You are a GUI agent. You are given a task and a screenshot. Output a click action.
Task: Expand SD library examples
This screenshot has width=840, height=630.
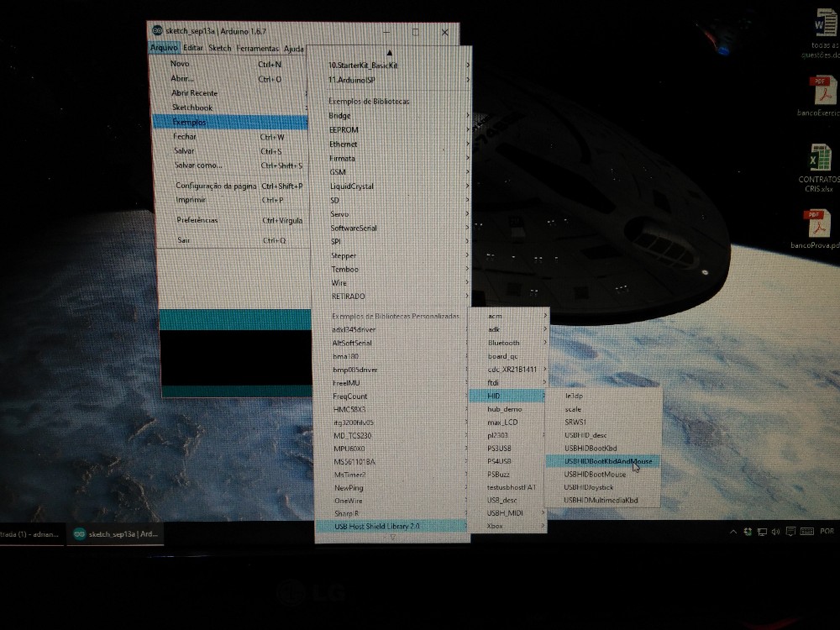pos(390,201)
